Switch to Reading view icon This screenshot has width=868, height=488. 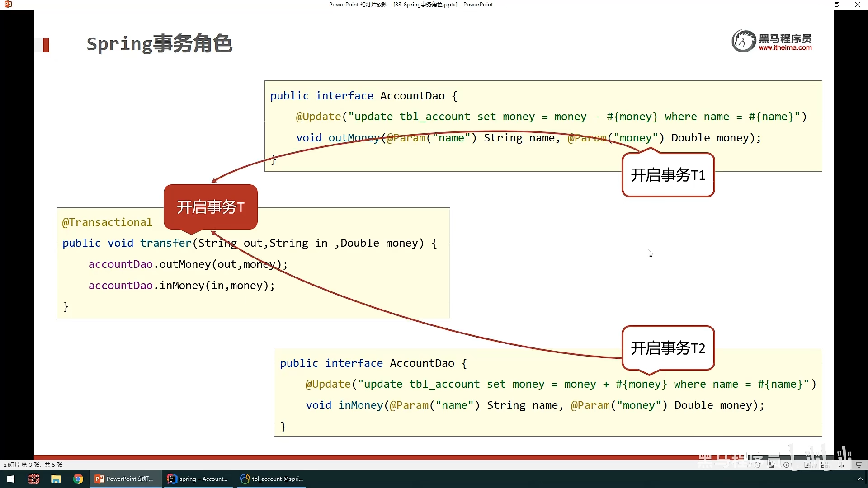pyautogui.click(x=841, y=465)
